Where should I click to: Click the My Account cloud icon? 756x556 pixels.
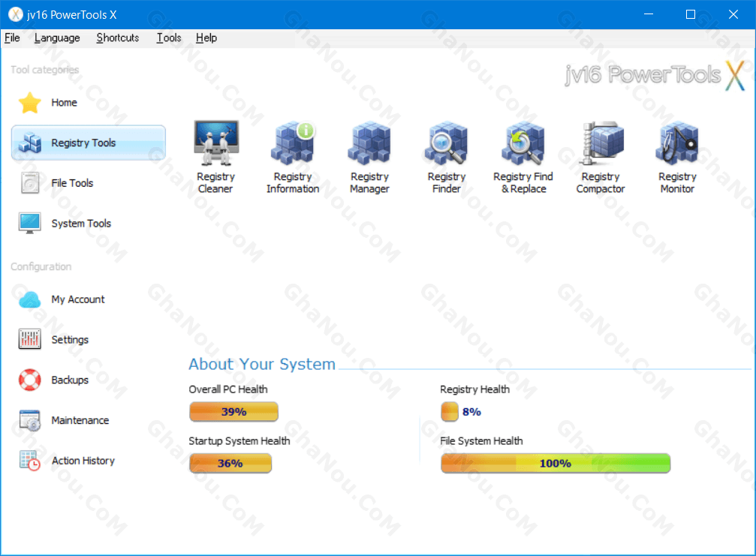[30, 299]
